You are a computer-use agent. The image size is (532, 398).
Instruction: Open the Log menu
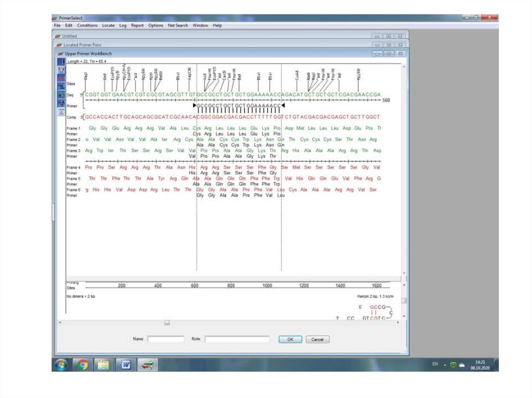pos(123,25)
